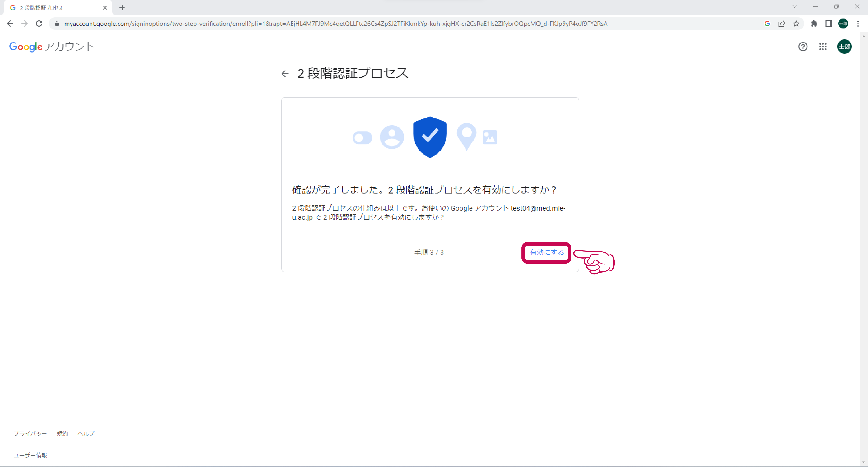Go back using arrow beside 2 段階認証プロセス
The image size is (868, 467).
[x=285, y=73]
